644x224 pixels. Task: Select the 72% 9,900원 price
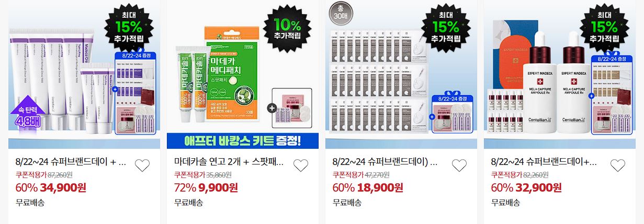click(x=206, y=187)
